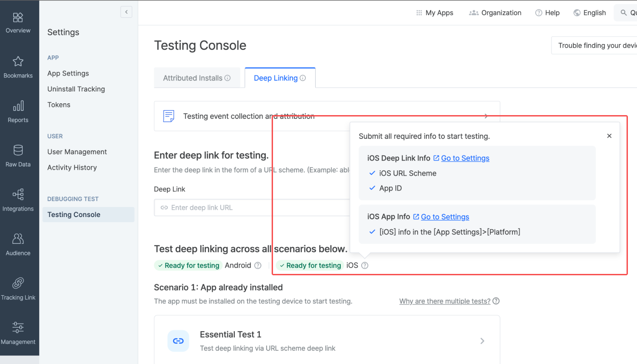The image size is (637, 364).
Task: Click external link icon beside iOS App Info
Action: [x=416, y=217]
